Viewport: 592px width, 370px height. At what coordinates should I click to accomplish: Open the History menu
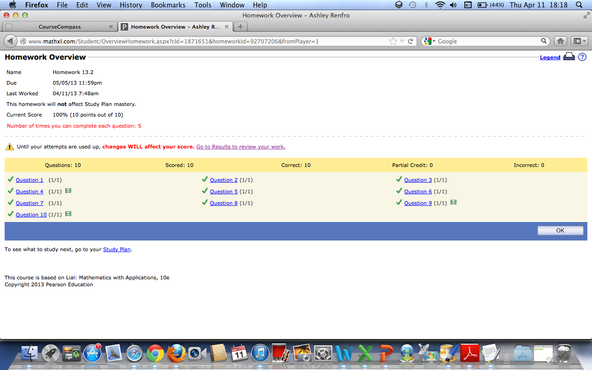131,5
